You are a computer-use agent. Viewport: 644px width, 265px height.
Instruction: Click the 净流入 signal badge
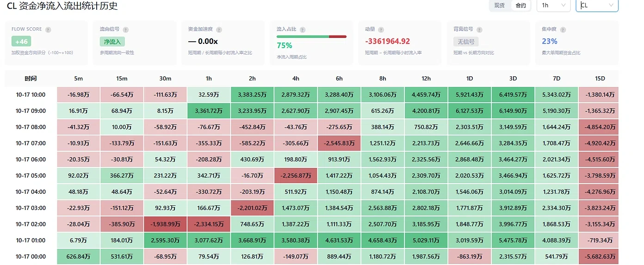point(112,42)
